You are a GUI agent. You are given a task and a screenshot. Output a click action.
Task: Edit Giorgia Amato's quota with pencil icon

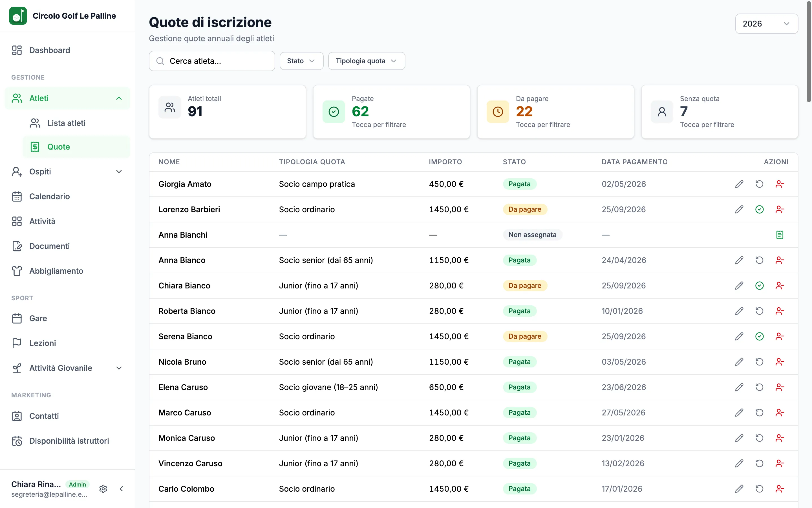(739, 184)
